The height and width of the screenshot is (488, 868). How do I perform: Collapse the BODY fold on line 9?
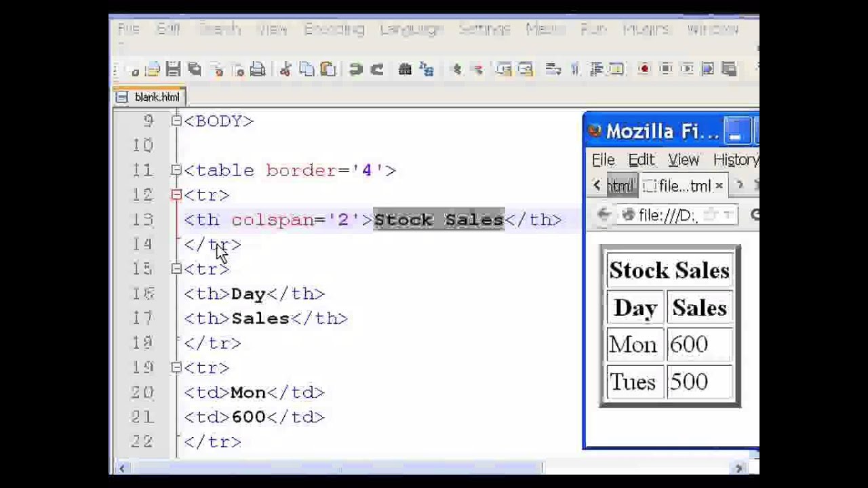(x=176, y=121)
